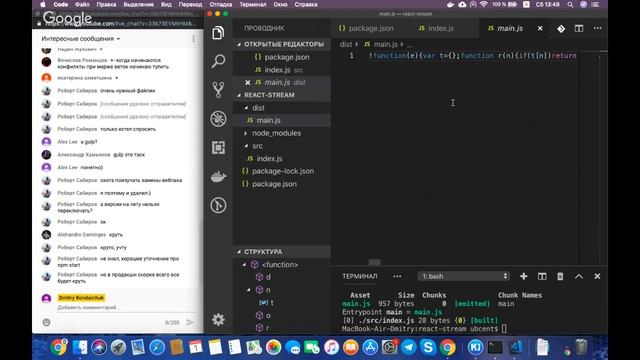The width and height of the screenshot is (640, 360).
Task: Open the Source Control view
Action: (x=218, y=90)
